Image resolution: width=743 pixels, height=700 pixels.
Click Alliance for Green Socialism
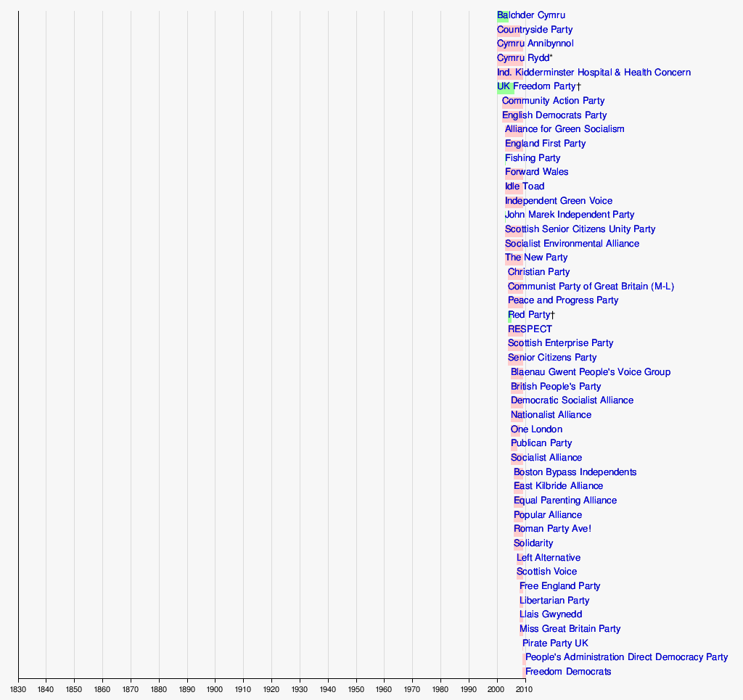pos(565,129)
